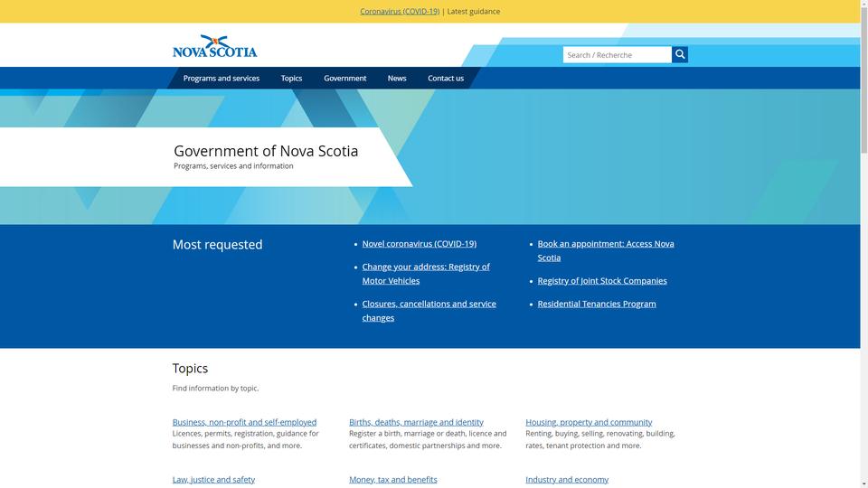Open Novel coronavirus (COVID-19) link

[x=419, y=243]
